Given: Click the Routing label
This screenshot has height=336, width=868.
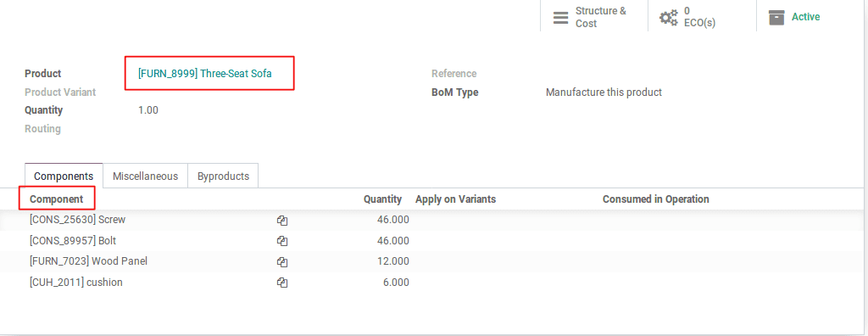Looking at the screenshot, I should point(42,129).
